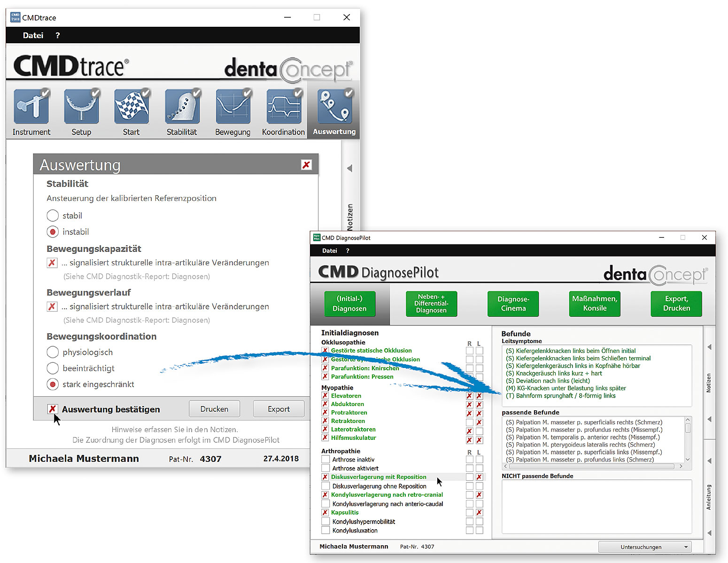Collapse the Leitsymptome panel side arrow
Image resolution: width=728 pixels, height=563 pixels.
pos(709,347)
